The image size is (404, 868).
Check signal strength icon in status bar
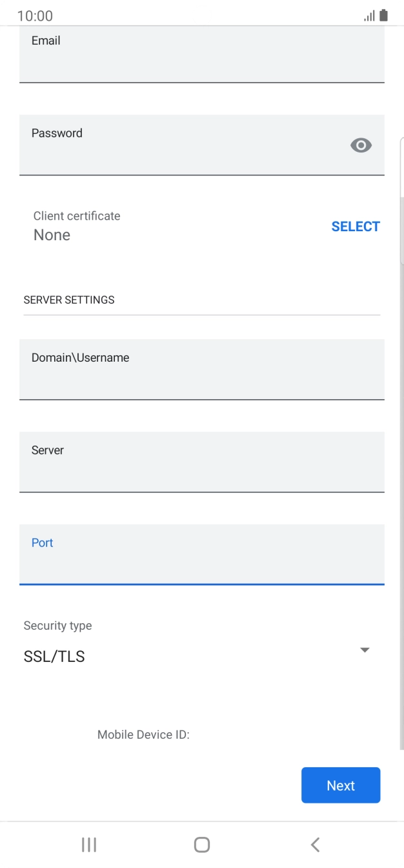369,15
